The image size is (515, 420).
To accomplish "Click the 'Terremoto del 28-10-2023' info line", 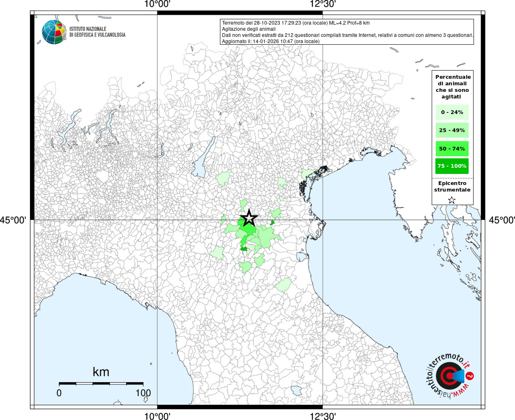I will [296, 23].
